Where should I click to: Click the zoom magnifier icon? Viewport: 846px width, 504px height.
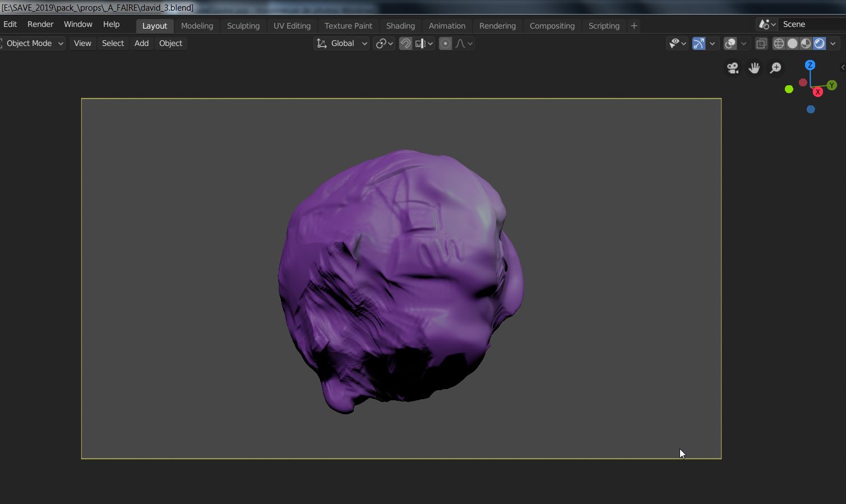[x=775, y=68]
